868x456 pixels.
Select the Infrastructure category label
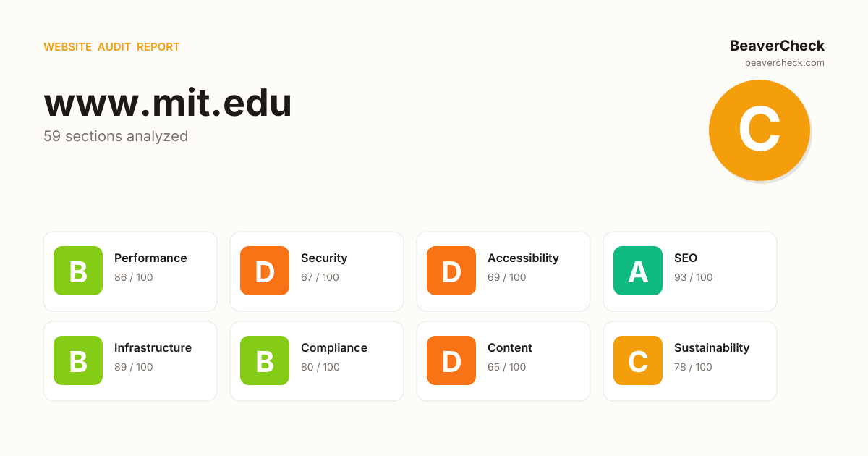point(153,348)
